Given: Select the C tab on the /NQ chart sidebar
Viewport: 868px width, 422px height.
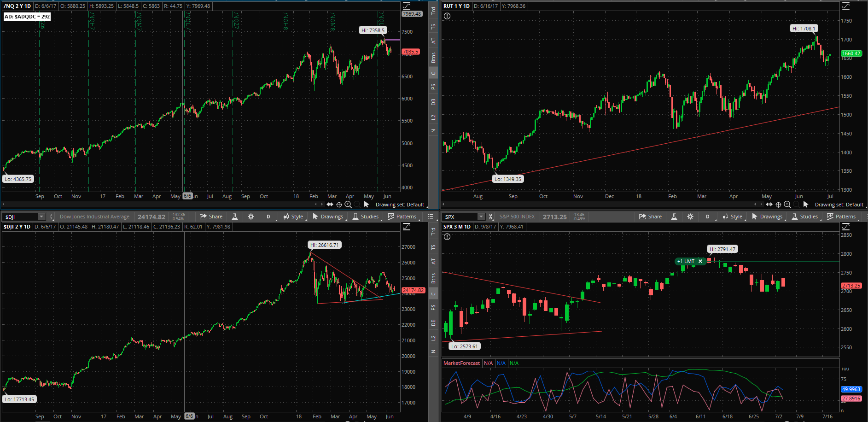Looking at the screenshot, I should tap(433, 73).
